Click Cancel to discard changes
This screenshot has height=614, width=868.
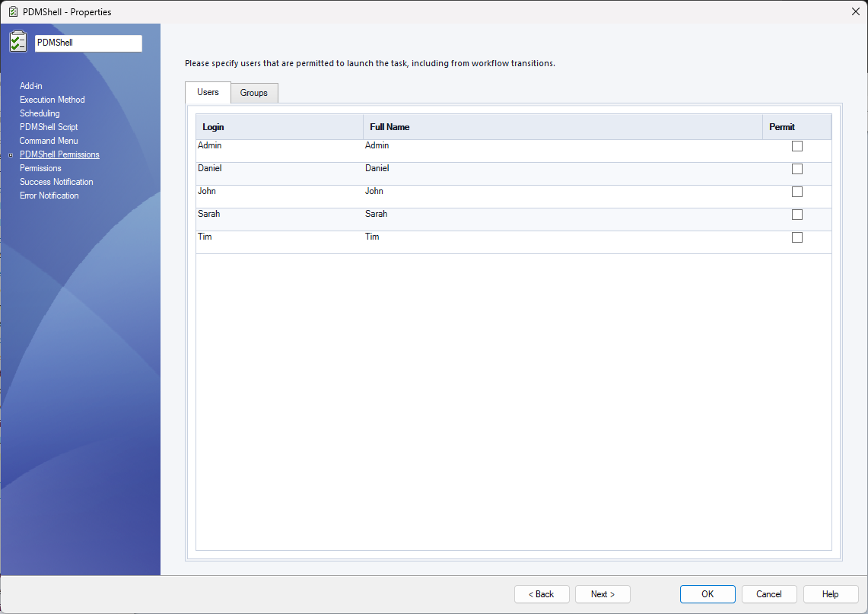[x=769, y=594]
